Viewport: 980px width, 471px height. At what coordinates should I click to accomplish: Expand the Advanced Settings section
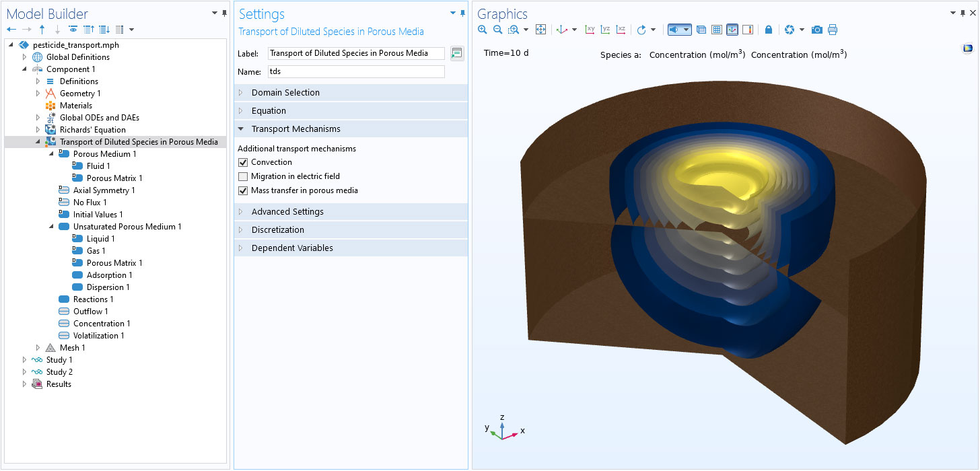click(x=287, y=212)
